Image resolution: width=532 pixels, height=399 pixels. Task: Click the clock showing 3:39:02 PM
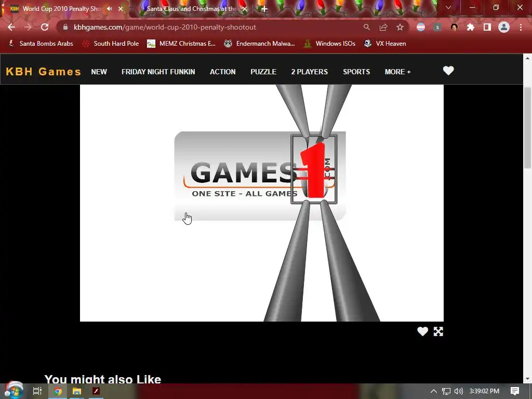484,391
